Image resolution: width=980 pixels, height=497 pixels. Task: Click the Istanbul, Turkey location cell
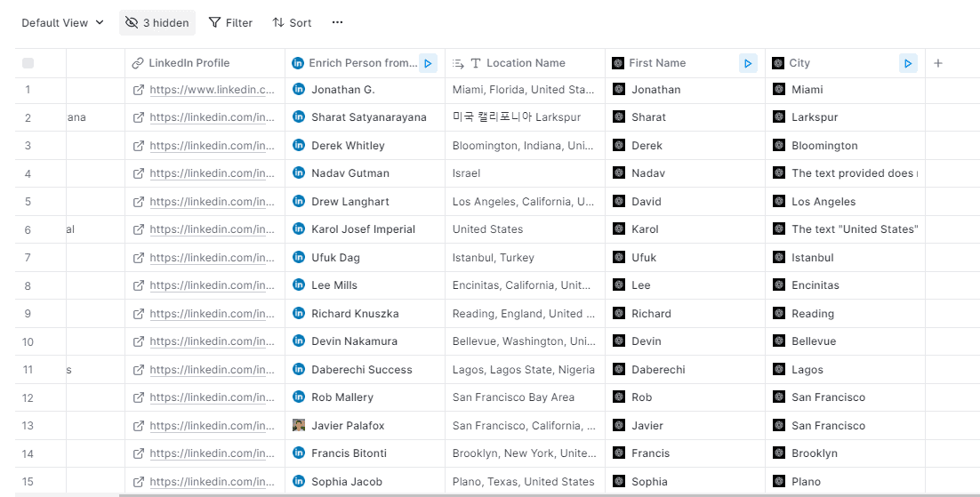525,258
